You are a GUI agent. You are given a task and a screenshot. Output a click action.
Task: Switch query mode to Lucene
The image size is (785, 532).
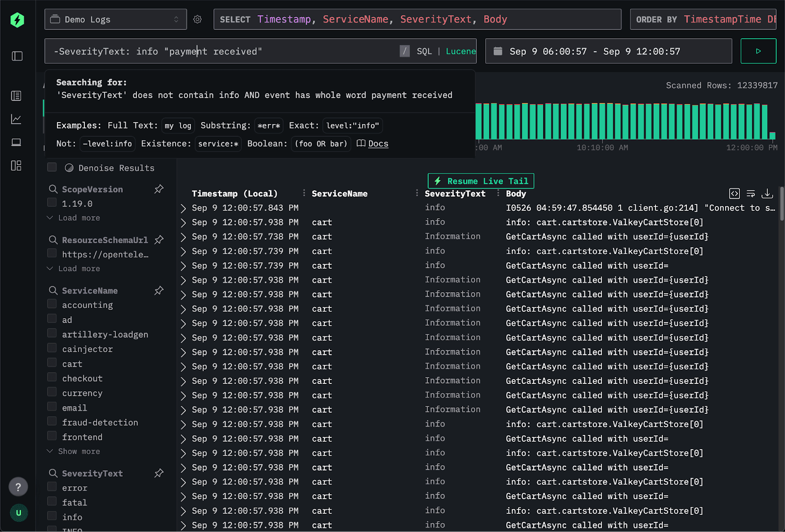pyautogui.click(x=460, y=51)
